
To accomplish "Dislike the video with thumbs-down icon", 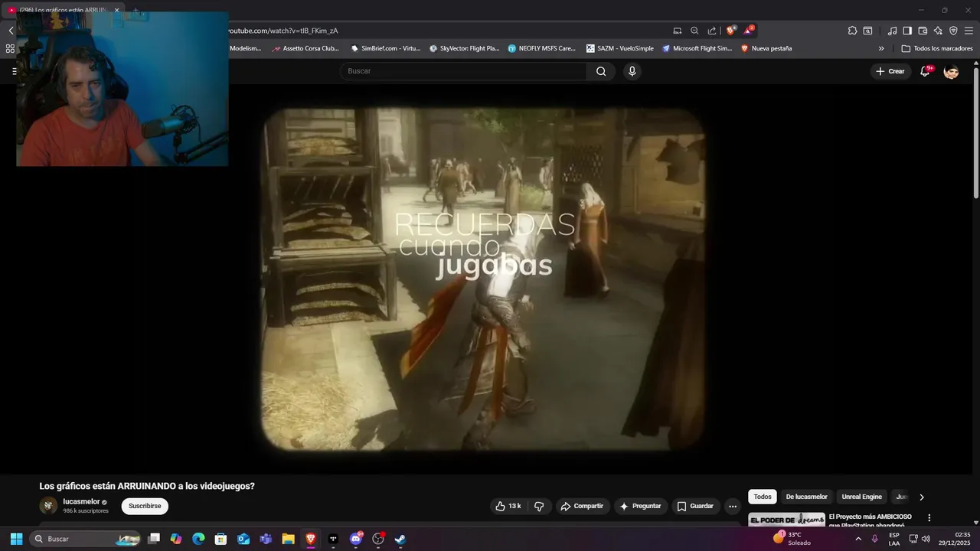I will tap(539, 506).
